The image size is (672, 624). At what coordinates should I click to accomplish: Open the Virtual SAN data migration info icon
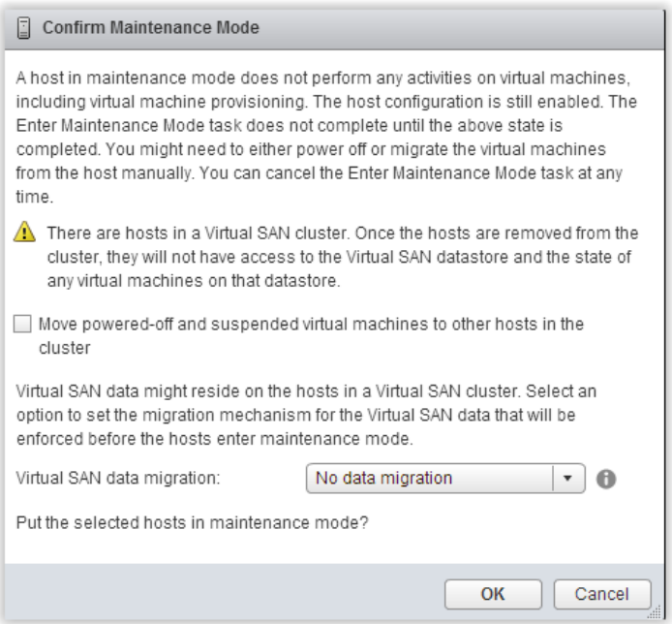[606, 479]
